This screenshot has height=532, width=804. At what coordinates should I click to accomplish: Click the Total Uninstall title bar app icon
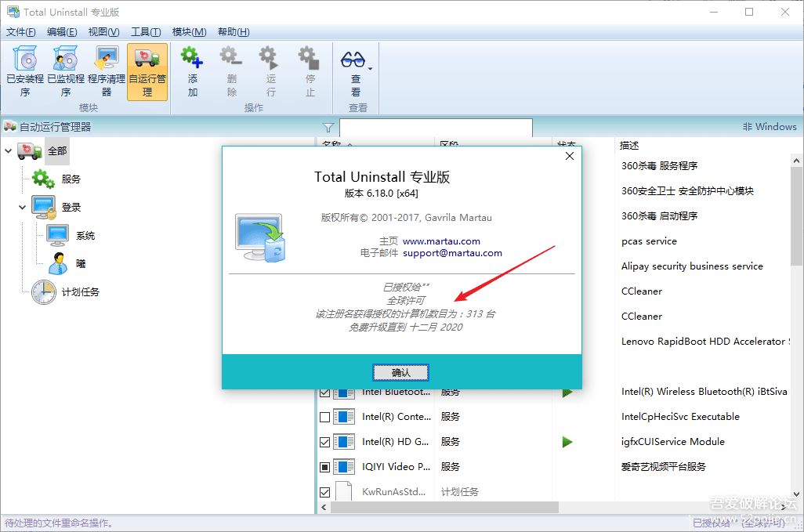[13, 12]
